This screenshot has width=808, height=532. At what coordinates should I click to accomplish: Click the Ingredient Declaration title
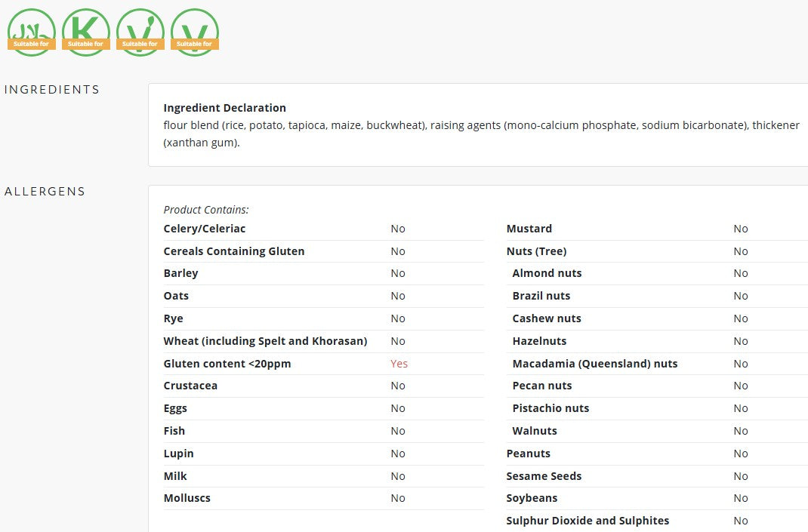click(225, 108)
